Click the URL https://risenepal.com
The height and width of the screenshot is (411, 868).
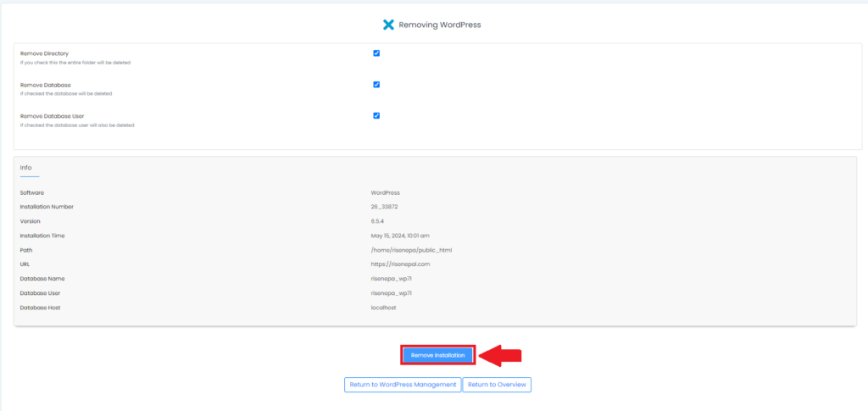(400, 264)
